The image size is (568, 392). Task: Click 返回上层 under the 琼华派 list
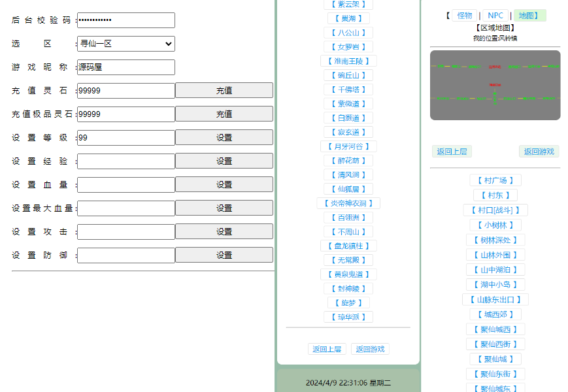pyautogui.click(x=327, y=350)
